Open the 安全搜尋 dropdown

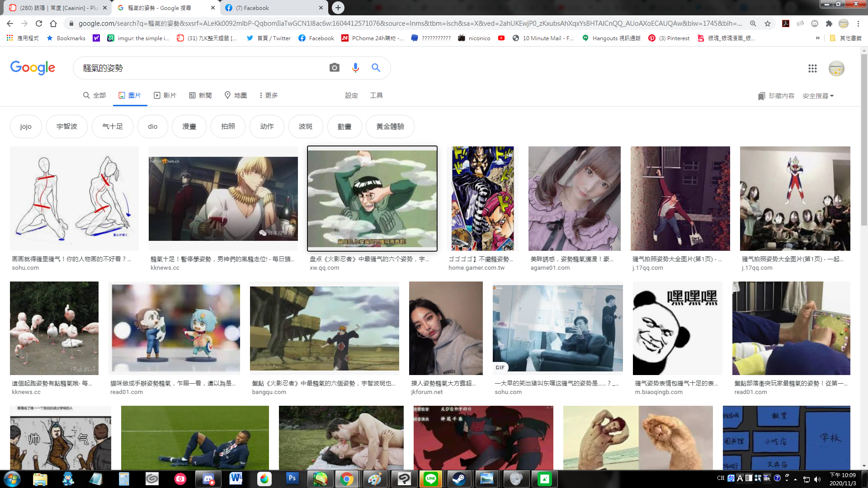point(818,96)
